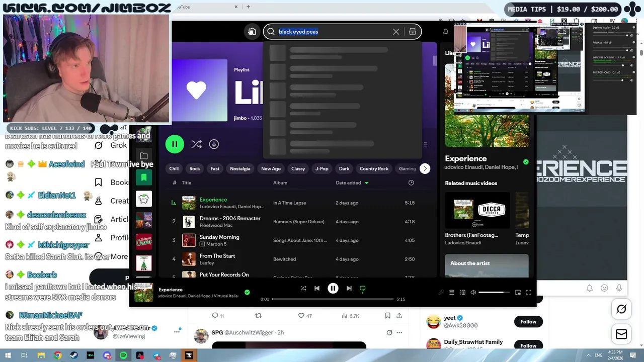Pause playback in player bar

point(333,289)
